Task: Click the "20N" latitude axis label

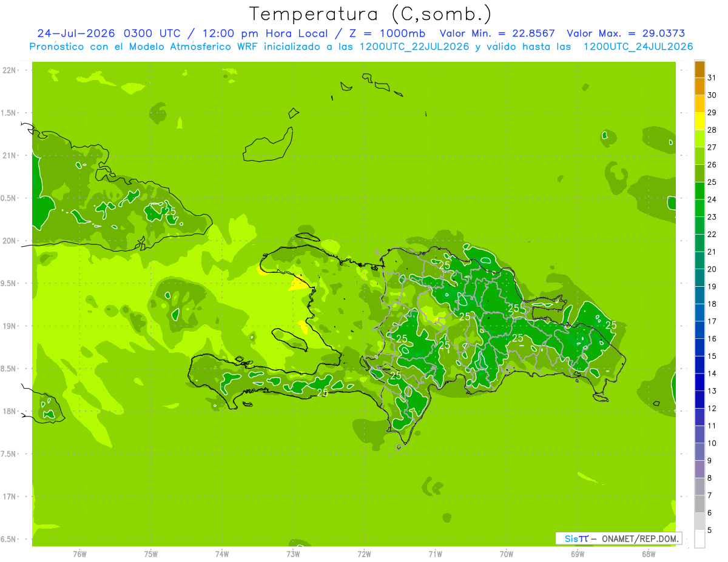Action: coord(10,241)
